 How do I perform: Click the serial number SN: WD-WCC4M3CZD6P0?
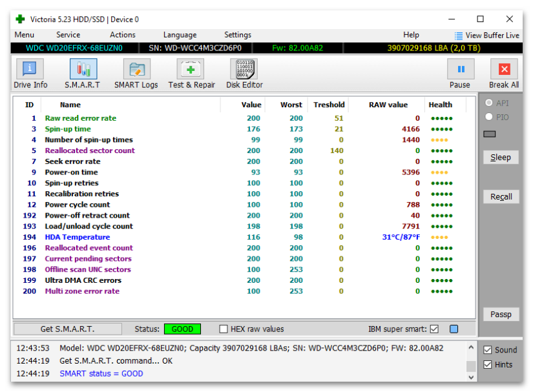(x=195, y=48)
